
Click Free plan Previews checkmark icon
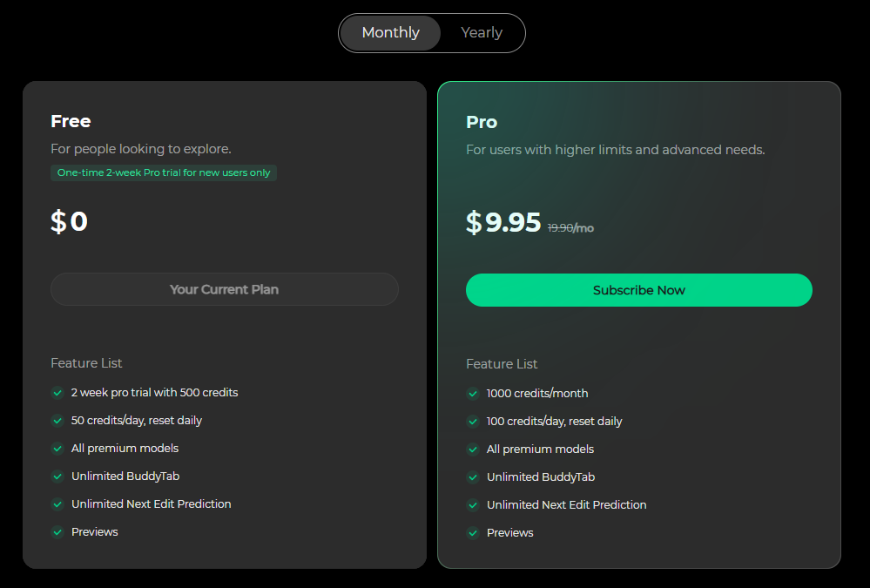pyautogui.click(x=57, y=532)
